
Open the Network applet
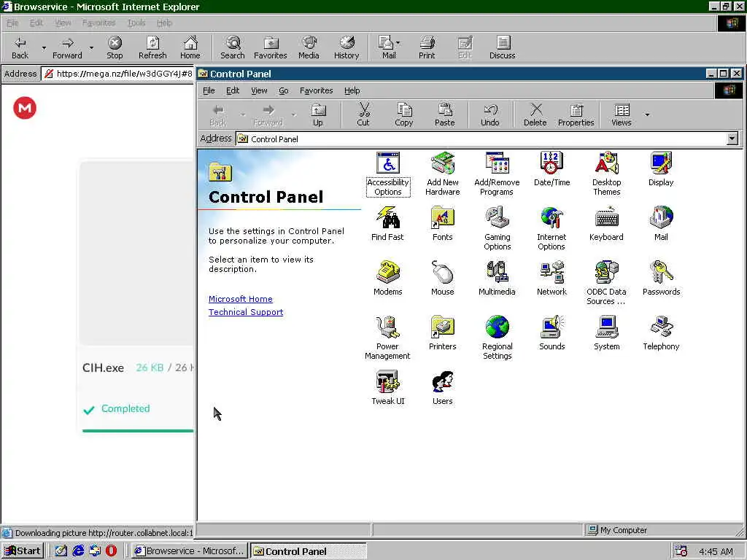pyautogui.click(x=551, y=279)
